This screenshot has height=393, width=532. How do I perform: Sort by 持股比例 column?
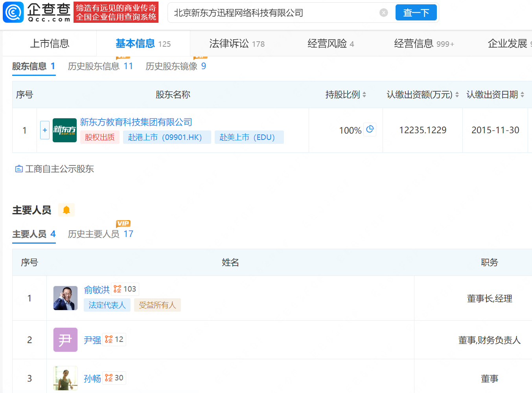tap(364, 95)
